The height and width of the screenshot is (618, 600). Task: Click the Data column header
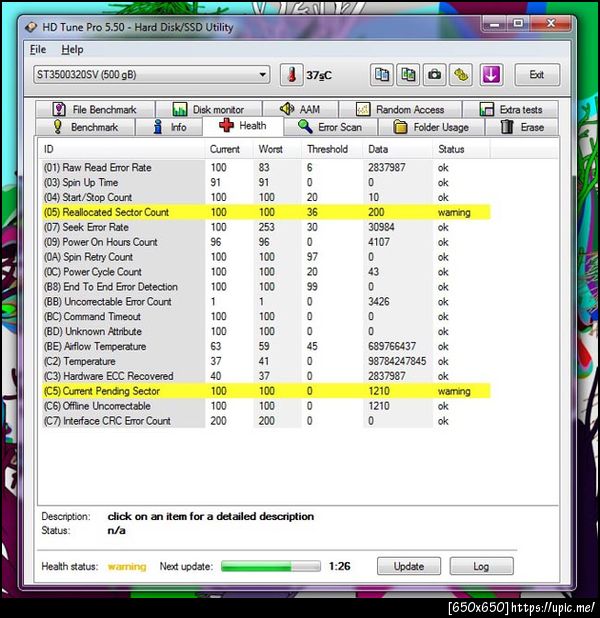coord(397,149)
